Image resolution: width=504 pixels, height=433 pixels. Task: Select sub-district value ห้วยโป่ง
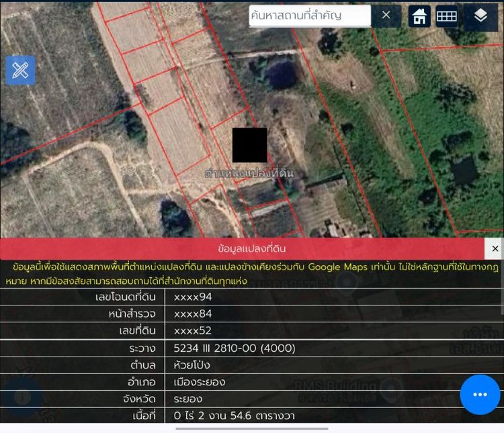[x=192, y=365]
